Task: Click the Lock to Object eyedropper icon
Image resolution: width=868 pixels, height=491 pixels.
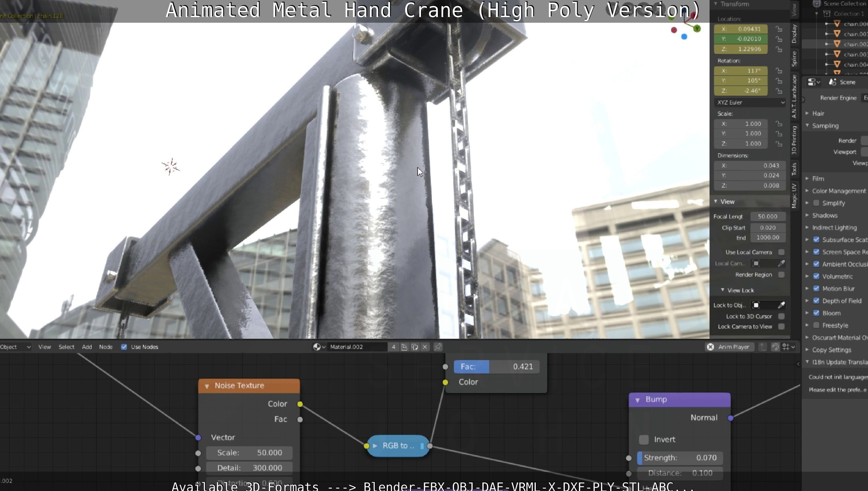Action: [781, 305]
